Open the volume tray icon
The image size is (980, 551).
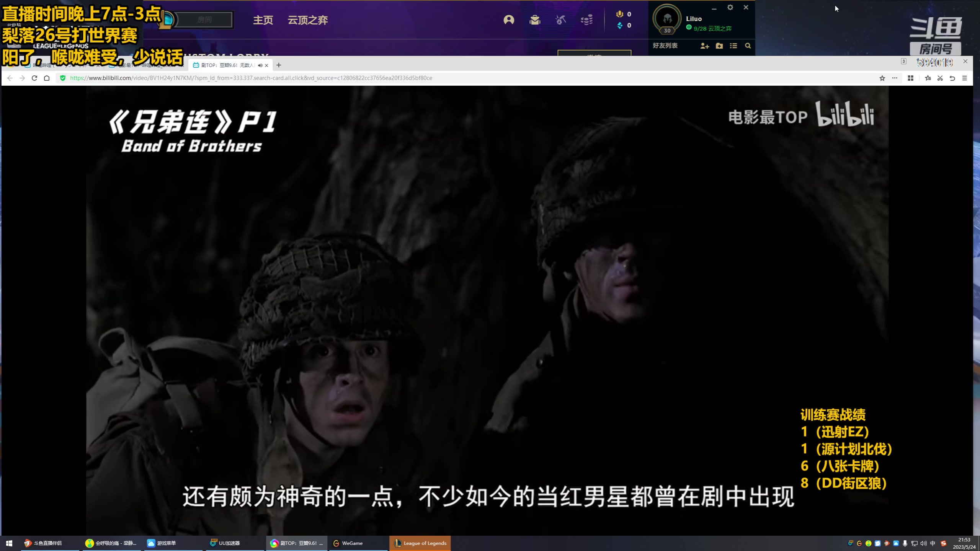924,543
